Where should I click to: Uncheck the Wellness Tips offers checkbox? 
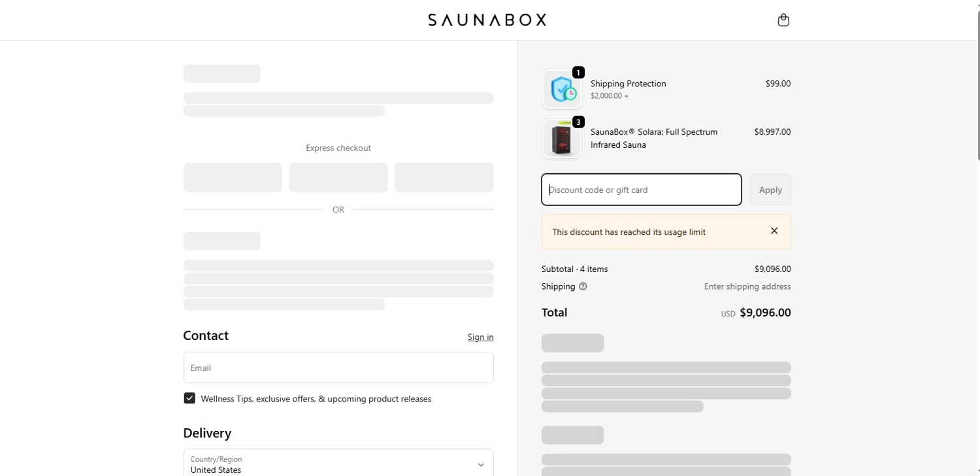[189, 398]
